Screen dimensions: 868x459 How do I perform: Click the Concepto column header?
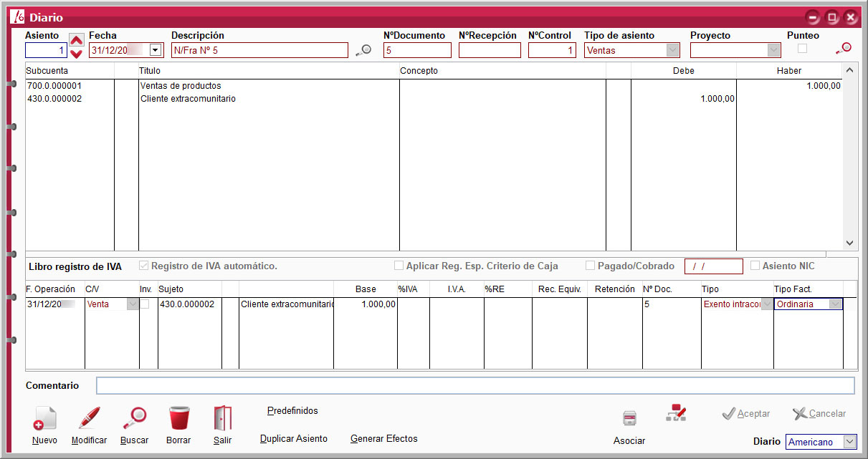pos(419,71)
